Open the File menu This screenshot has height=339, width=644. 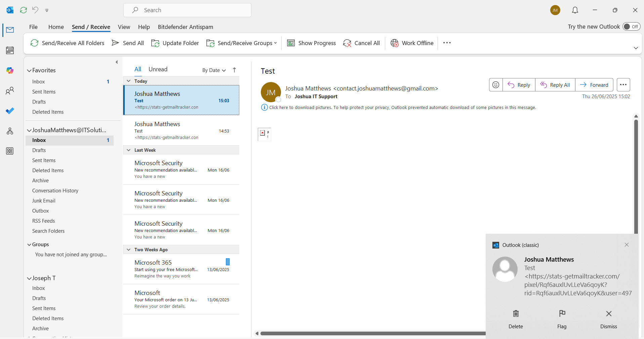coord(33,27)
